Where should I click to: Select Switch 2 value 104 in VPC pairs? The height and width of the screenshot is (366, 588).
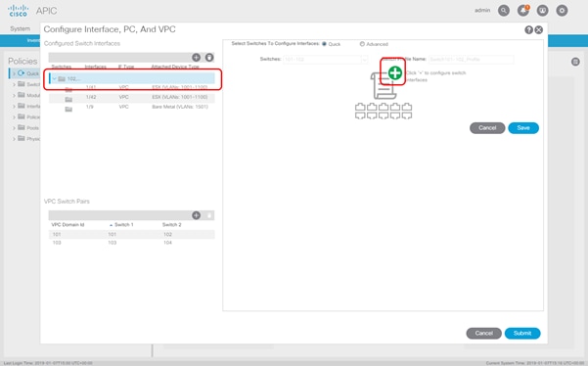(167, 243)
